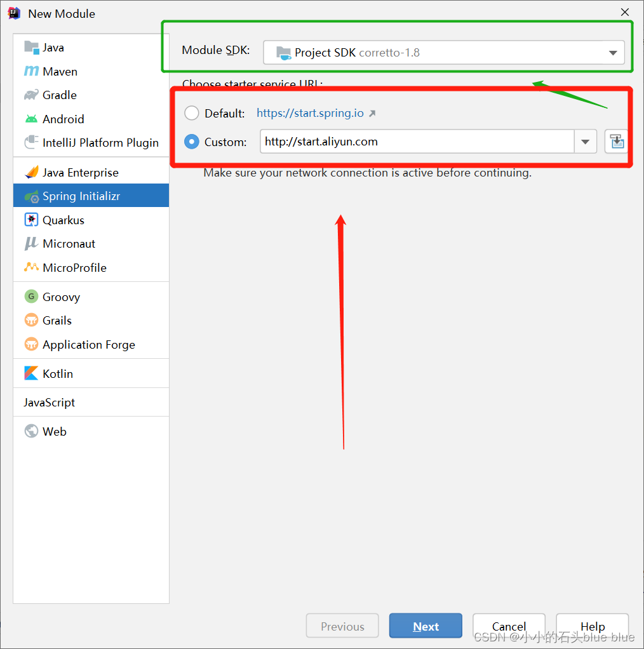
Task: Click the Cancel button
Action: 509,626
